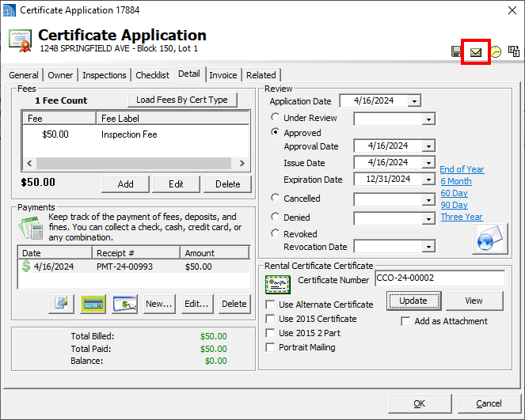This screenshot has height=420, width=525.
Task: Click the document copy icon in header
Action: point(514,52)
